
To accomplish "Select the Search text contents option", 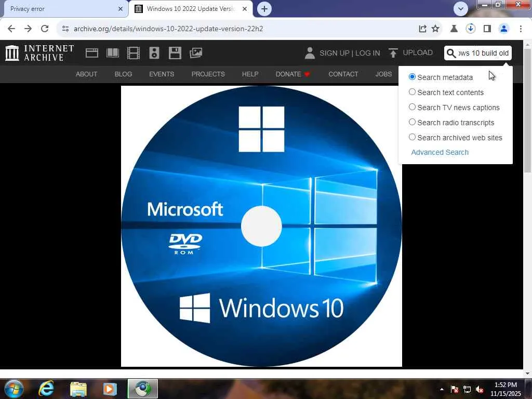I will pos(412,92).
